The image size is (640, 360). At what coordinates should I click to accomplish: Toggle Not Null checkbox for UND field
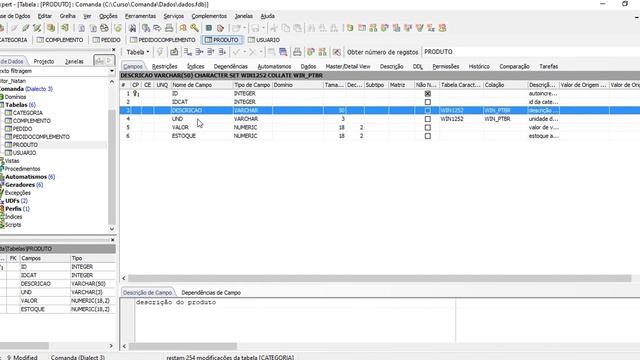(427, 119)
